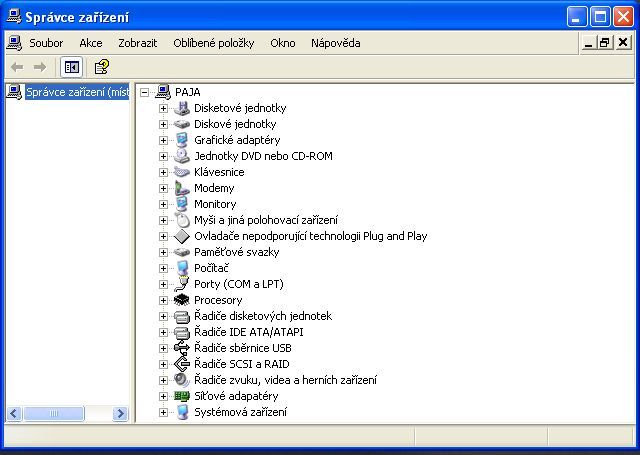The image size is (640, 455).
Task: Expand the Disketové jednotky node
Action: tap(163, 108)
